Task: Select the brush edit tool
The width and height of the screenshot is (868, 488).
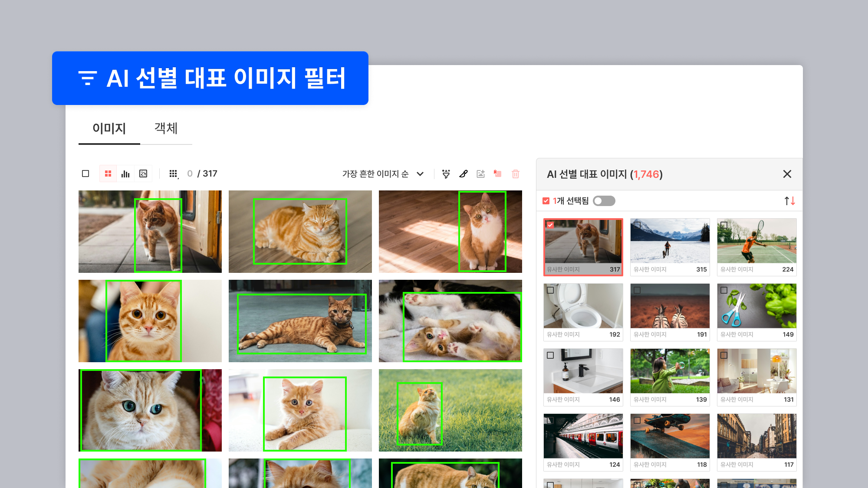Action: (464, 174)
